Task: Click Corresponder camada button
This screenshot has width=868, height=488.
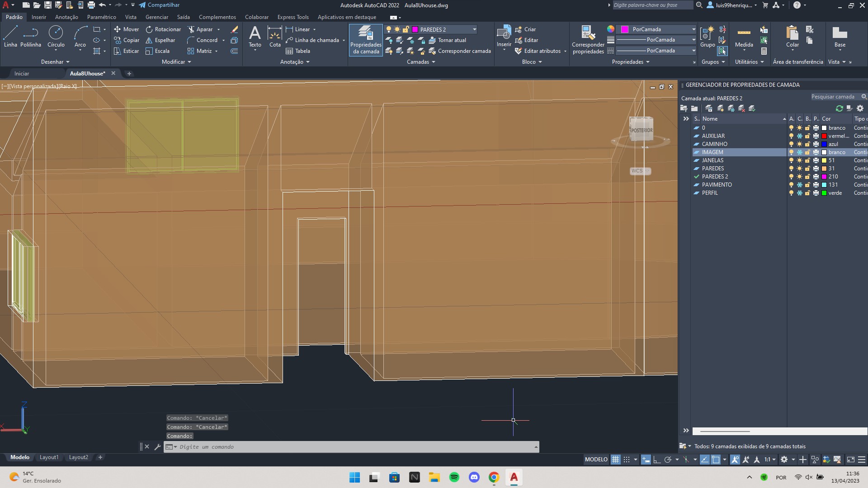Action: coord(459,51)
